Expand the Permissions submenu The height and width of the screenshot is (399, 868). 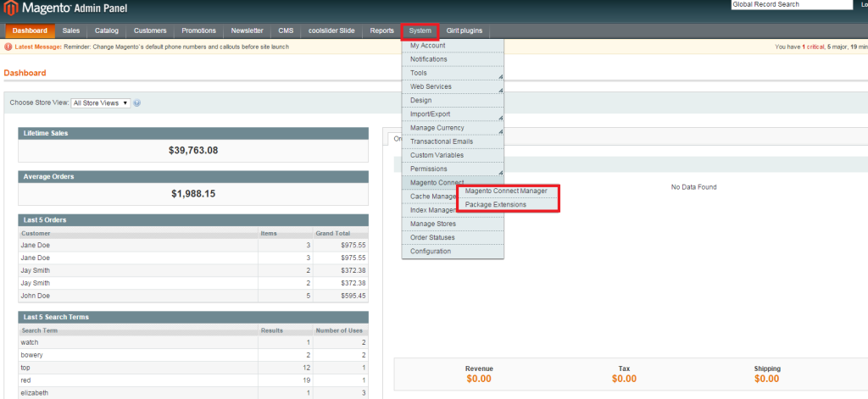tap(453, 169)
